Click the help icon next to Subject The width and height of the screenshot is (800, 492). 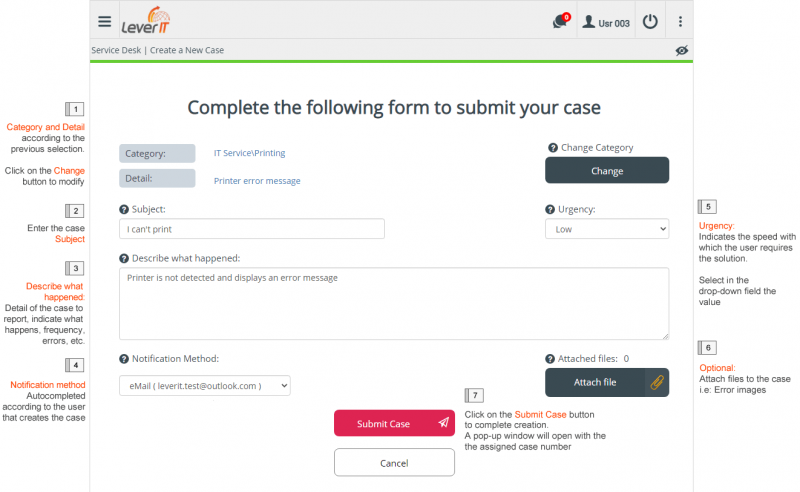(123, 209)
